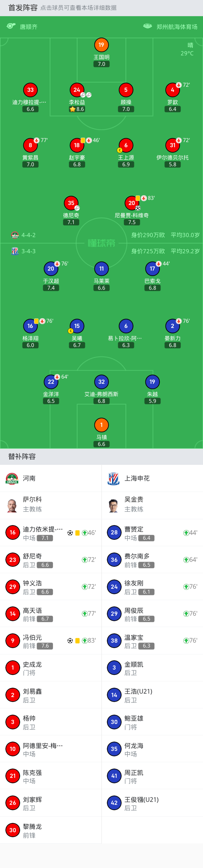
Task: Click the 首发阵容 heading
Action: pos(23,8)
